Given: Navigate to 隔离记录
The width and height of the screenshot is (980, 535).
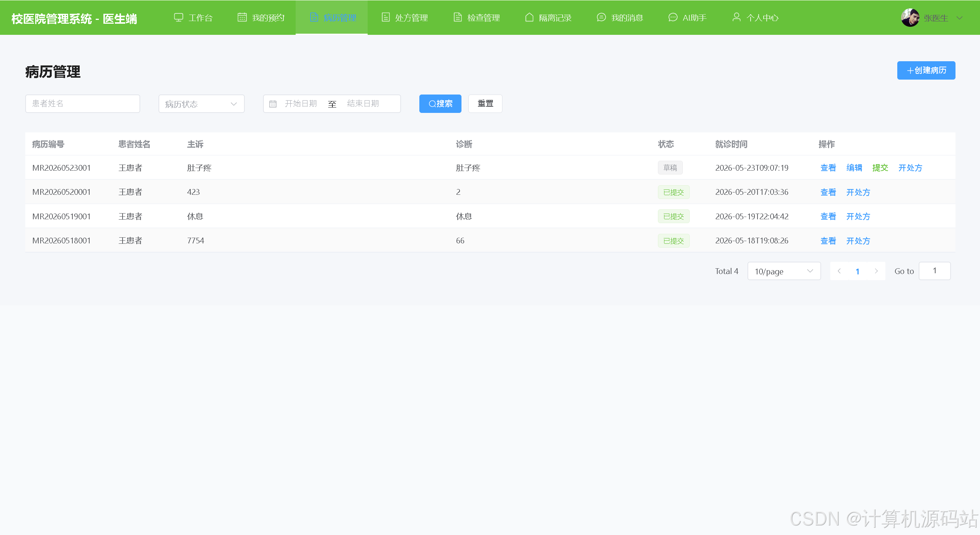Looking at the screenshot, I should tap(548, 18).
